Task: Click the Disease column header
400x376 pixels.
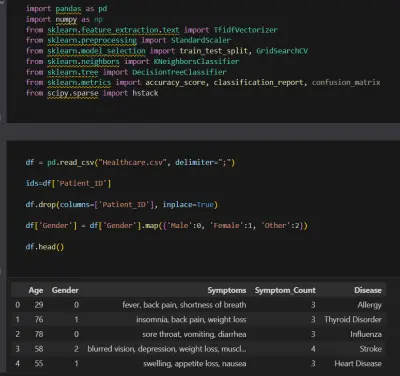Action: pyautogui.click(x=368, y=290)
